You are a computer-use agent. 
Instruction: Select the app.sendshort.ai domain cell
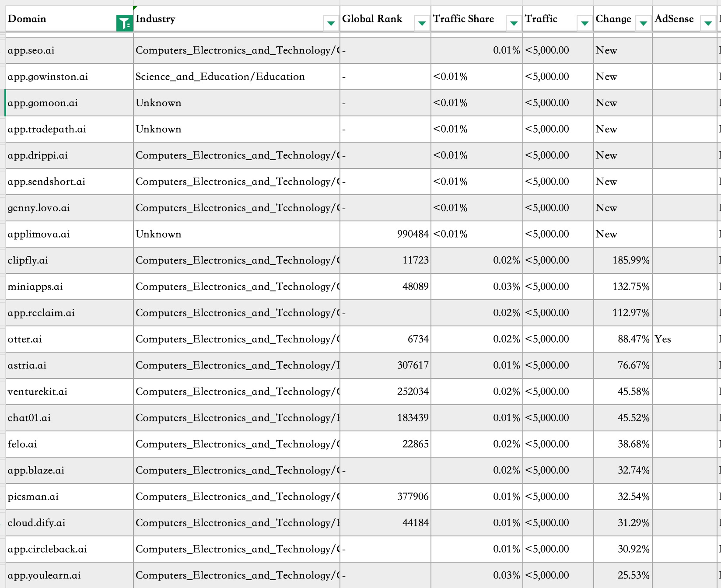(x=70, y=182)
